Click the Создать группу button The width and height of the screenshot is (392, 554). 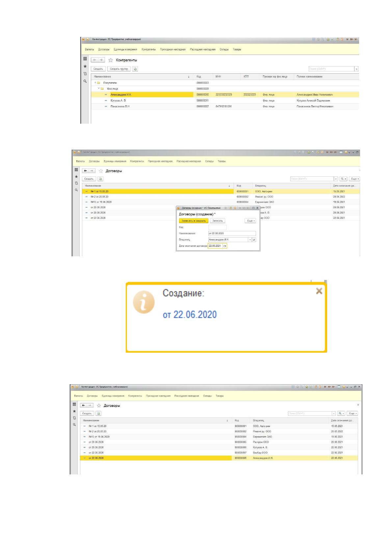[x=119, y=69]
